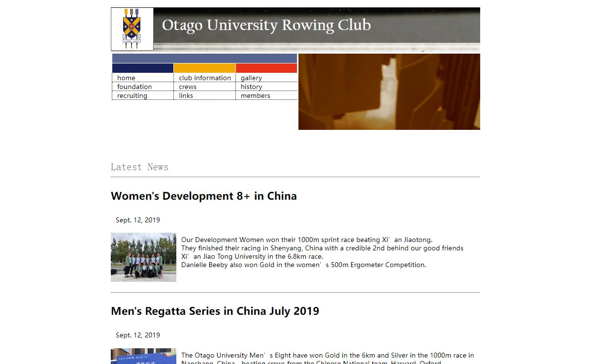Click the Sept. 12, 2019 date under Men's Regatta
This screenshot has height=364, width=591.
pyautogui.click(x=138, y=335)
